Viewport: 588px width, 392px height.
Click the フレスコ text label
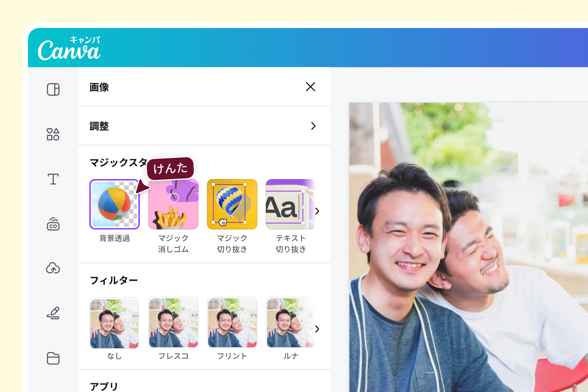click(x=174, y=356)
